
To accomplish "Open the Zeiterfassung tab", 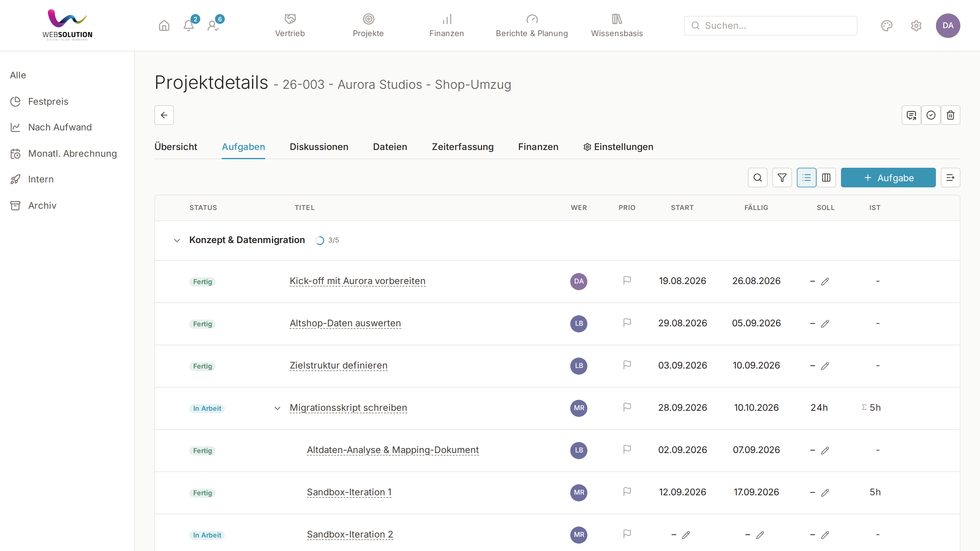I will click(x=463, y=147).
